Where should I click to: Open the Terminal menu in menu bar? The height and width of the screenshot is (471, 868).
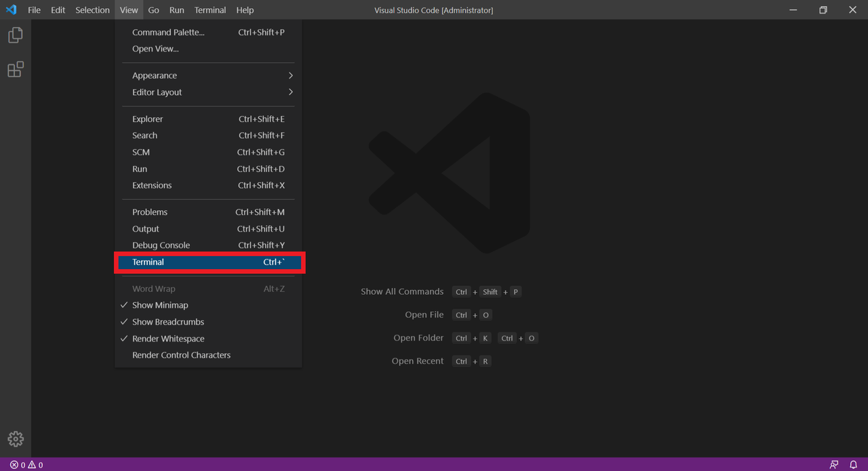coord(210,10)
